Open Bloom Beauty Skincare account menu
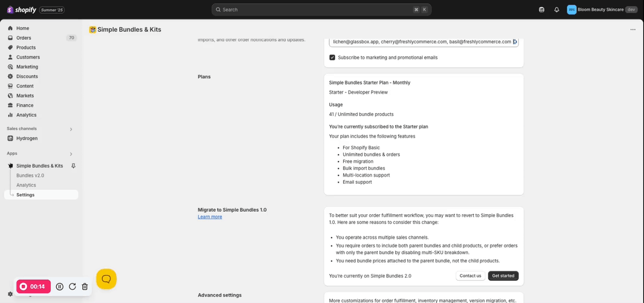Screen dimensions: 644x303 [x=602, y=10]
